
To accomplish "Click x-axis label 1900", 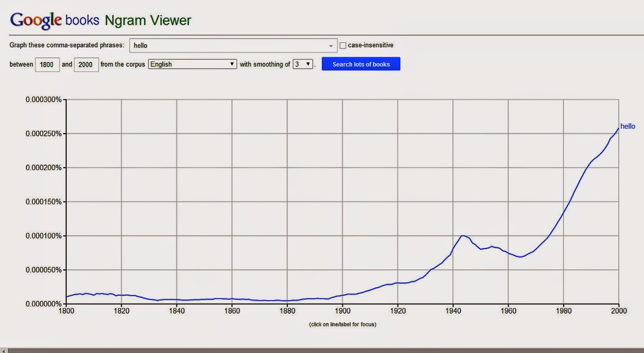I will point(343,311).
